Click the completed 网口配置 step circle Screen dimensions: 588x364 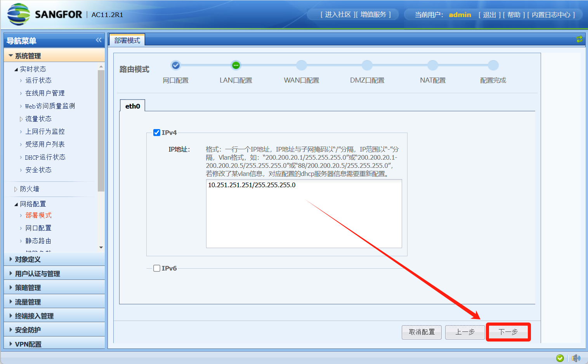coord(176,66)
